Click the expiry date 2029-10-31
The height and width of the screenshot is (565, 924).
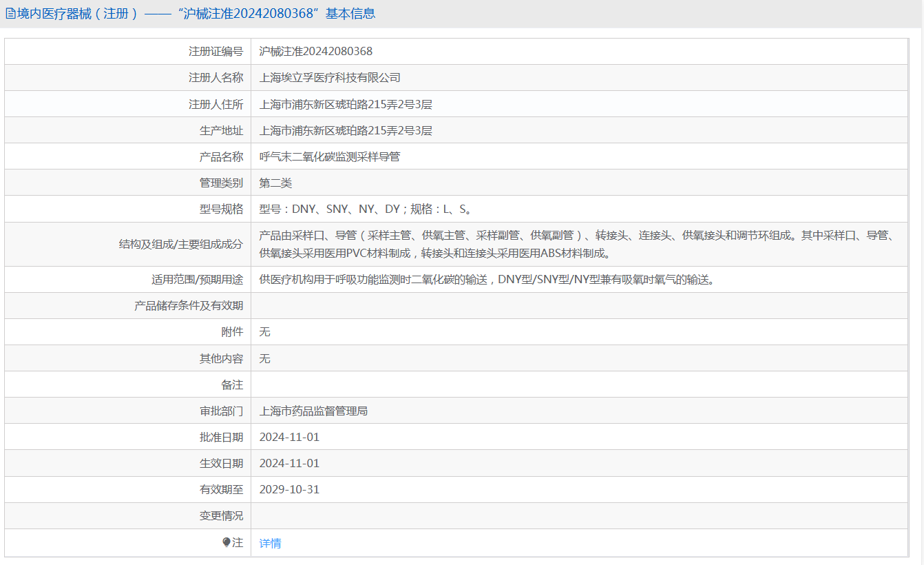(289, 490)
